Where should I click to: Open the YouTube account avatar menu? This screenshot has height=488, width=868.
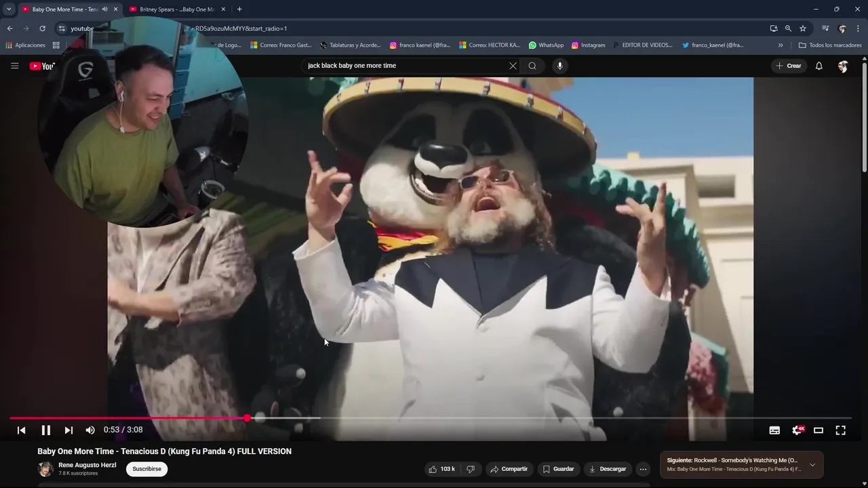point(843,66)
